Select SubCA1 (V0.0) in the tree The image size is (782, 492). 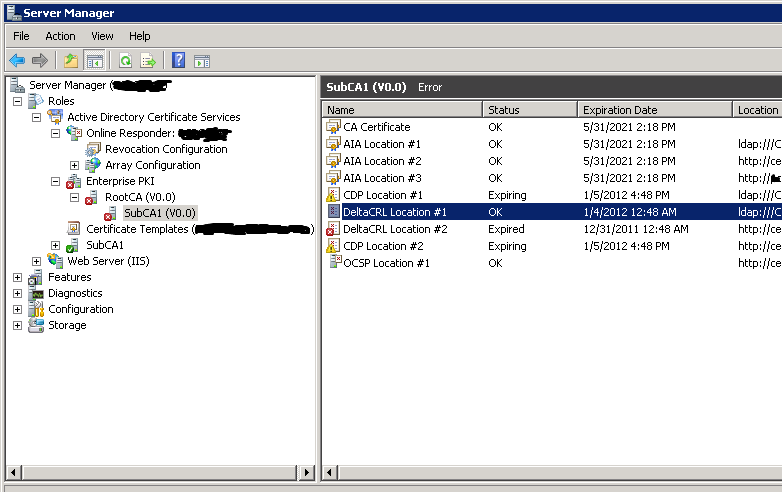[x=160, y=213]
